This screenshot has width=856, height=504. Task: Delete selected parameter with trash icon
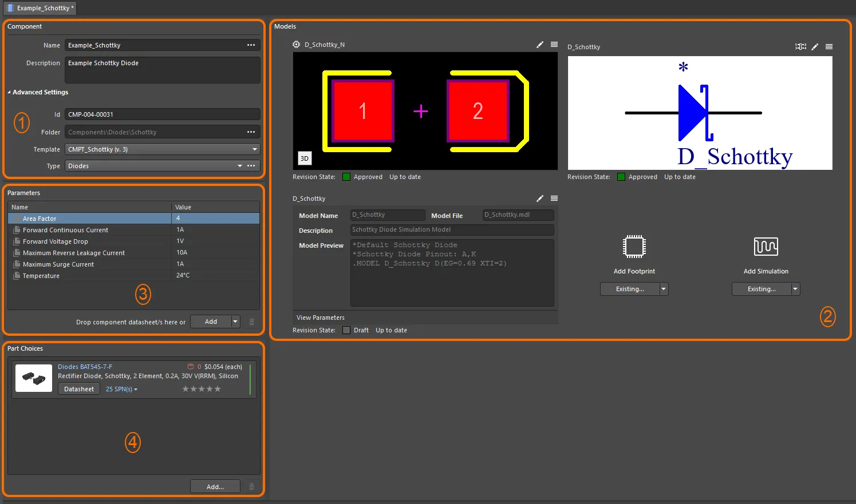(x=251, y=322)
